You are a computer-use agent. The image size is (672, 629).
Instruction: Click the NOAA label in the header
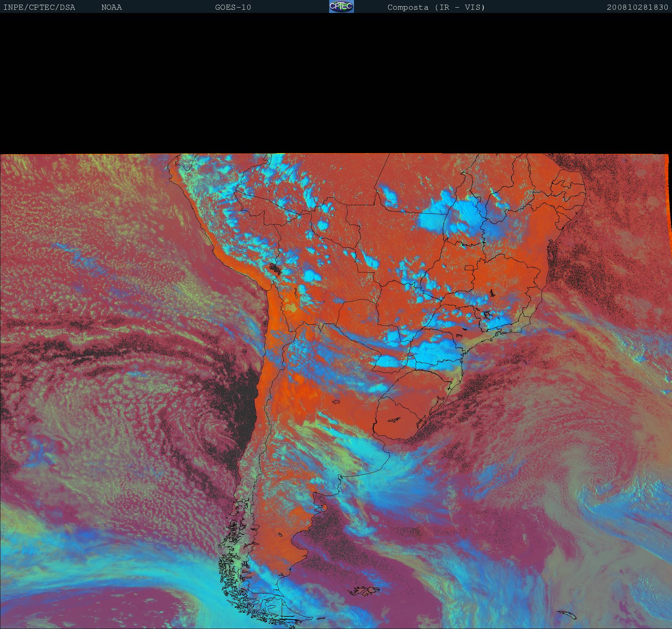[111, 7]
